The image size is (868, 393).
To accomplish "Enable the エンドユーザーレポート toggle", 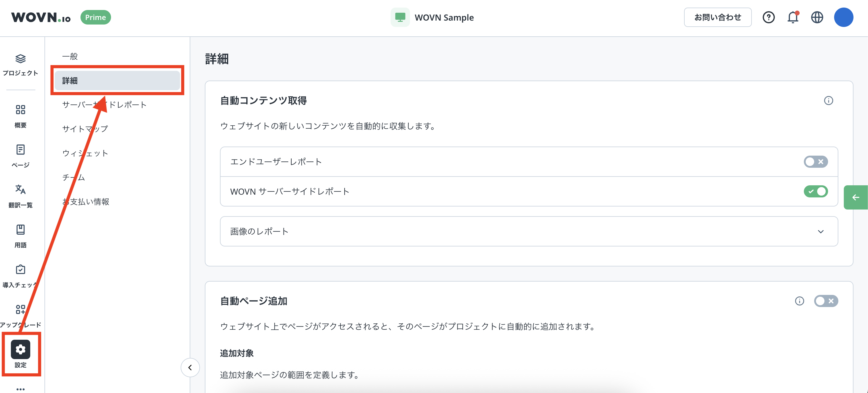I will [x=815, y=162].
